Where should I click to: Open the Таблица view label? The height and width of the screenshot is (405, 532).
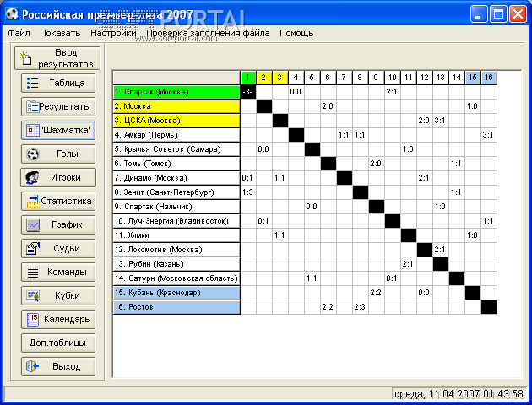pos(68,83)
